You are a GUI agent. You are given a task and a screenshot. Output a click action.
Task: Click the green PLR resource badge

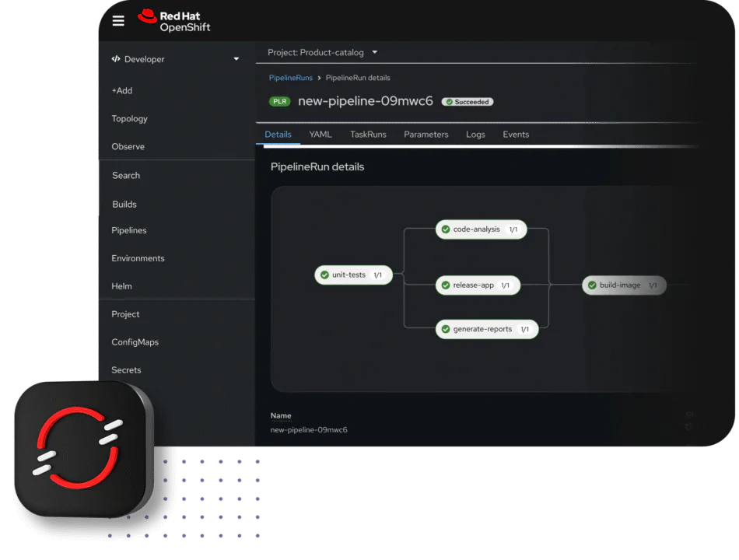tap(279, 101)
